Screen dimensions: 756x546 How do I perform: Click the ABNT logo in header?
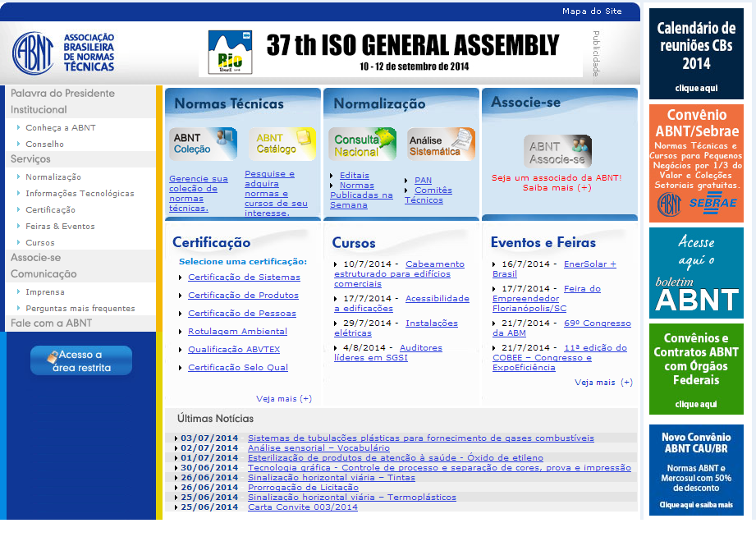coord(63,53)
